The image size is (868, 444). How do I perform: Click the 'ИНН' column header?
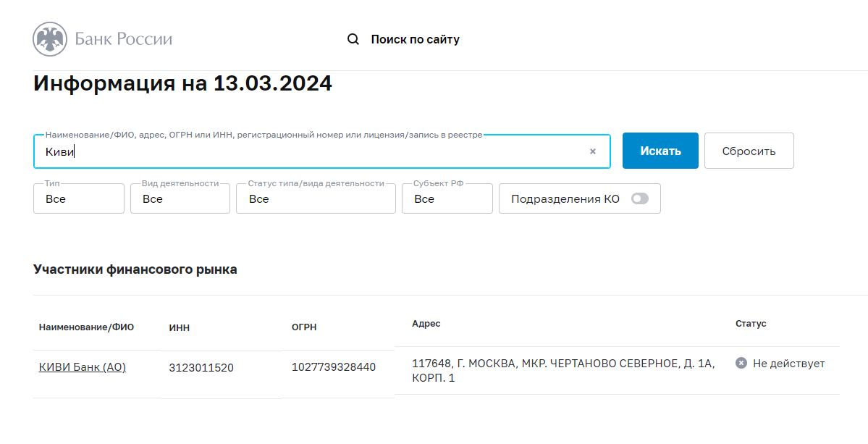[x=179, y=327]
